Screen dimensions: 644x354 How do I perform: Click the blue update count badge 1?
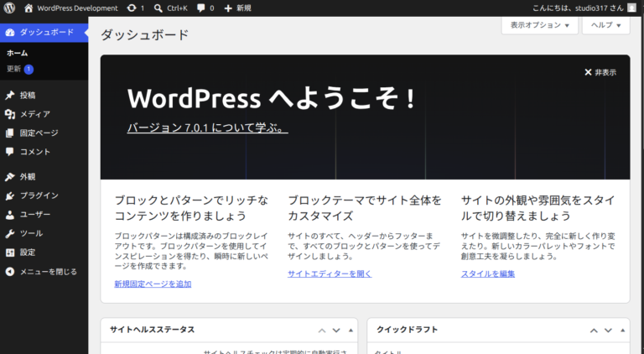coord(29,69)
